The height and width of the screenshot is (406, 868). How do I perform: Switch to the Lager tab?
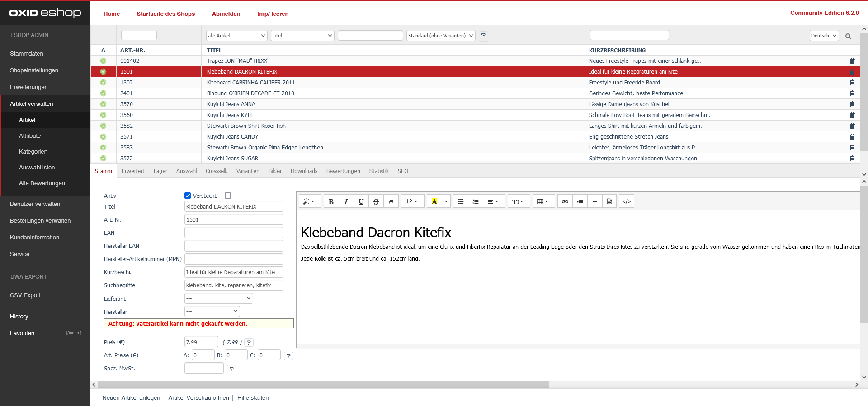click(x=160, y=171)
